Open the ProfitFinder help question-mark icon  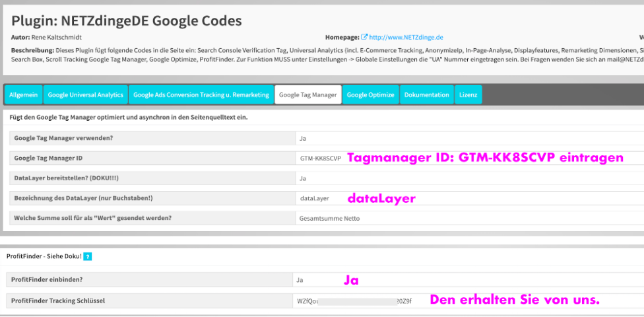tap(88, 256)
